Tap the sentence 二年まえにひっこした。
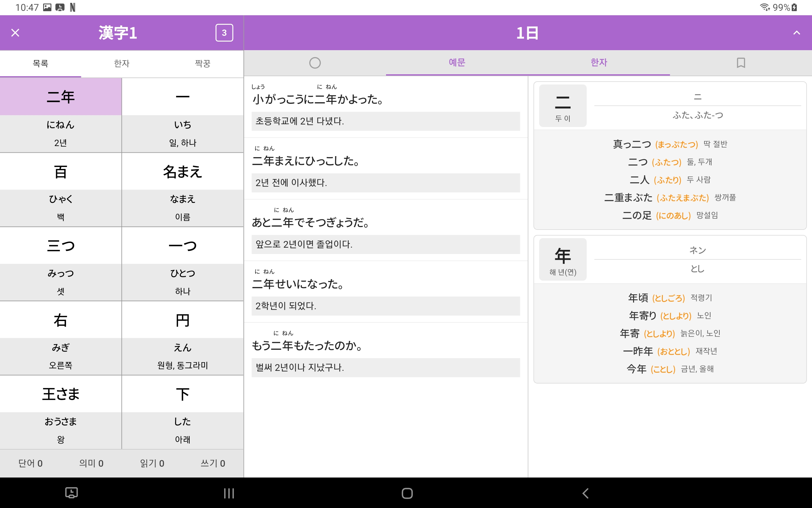The height and width of the screenshot is (508, 812). coord(306,161)
